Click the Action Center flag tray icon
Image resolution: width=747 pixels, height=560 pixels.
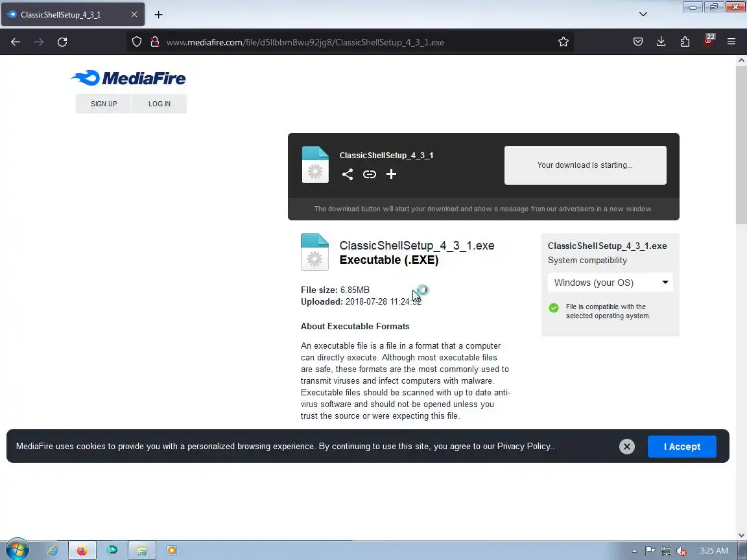[x=650, y=551]
